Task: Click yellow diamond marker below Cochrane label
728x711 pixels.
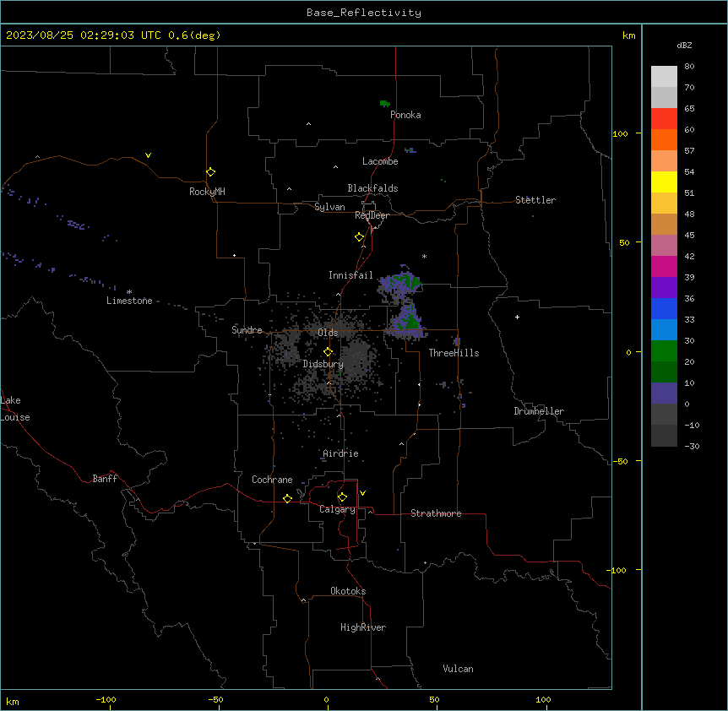Action: coord(287,498)
